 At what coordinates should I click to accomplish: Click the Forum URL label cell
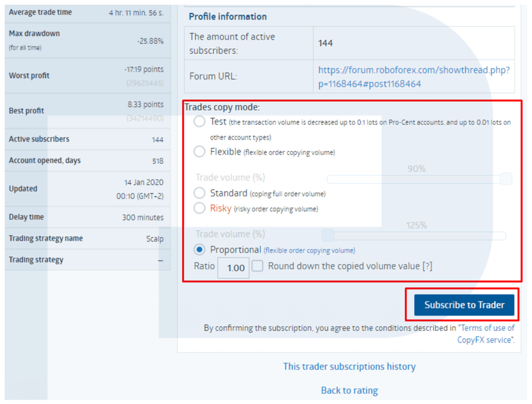pos(249,76)
